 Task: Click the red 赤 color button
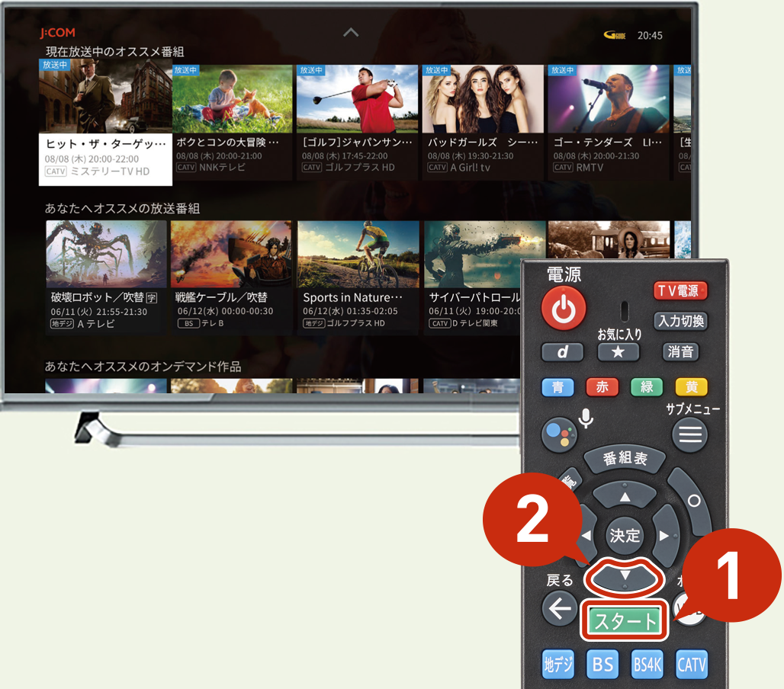click(602, 386)
